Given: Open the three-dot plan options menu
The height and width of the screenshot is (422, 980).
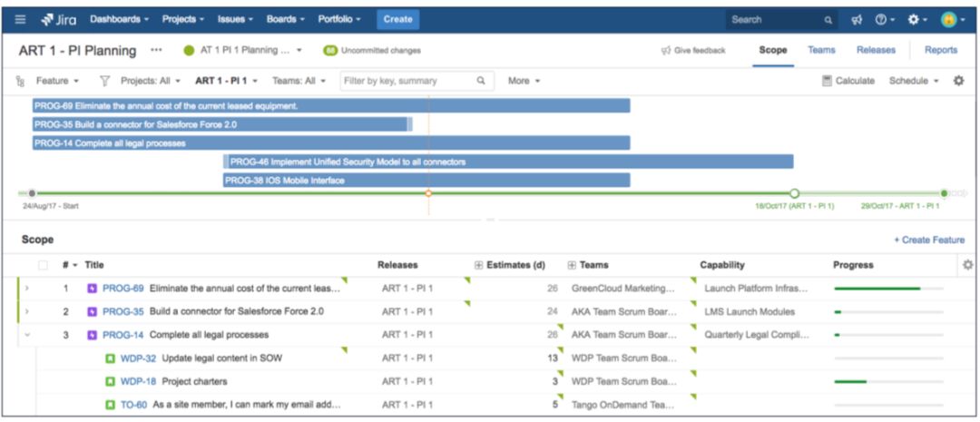Looking at the screenshot, I should [156, 50].
